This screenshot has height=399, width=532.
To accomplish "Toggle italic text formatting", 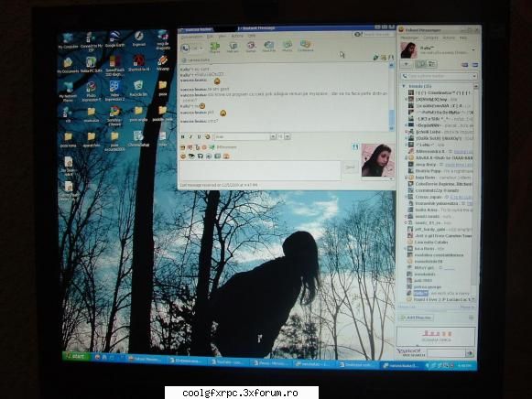I will pyautogui.click(x=190, y=136).
